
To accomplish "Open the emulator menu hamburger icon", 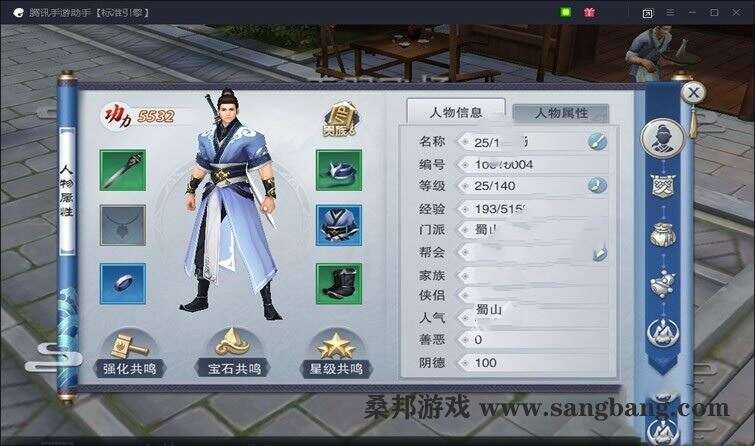I will pyautogui.click(x=670, y=13).
